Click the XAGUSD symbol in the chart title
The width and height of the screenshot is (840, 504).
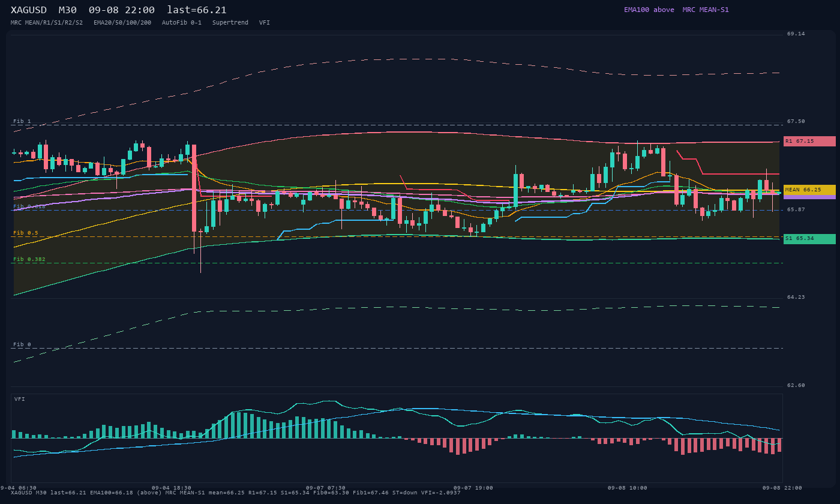[x=29, y=10]
